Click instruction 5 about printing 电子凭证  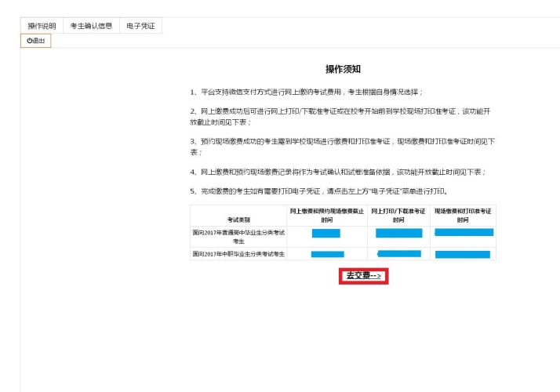tap(319, 191)
